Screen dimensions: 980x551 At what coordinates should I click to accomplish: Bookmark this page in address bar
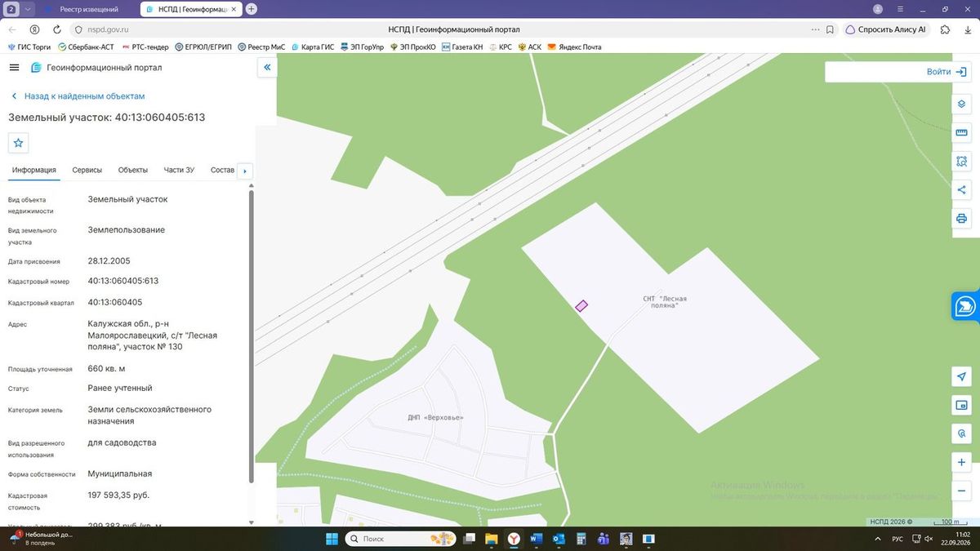pyautogui.click(x=830, y=29)
